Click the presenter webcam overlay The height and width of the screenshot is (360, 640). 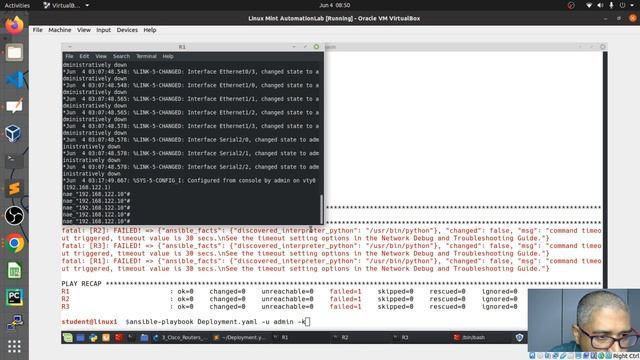click(584, 320)
